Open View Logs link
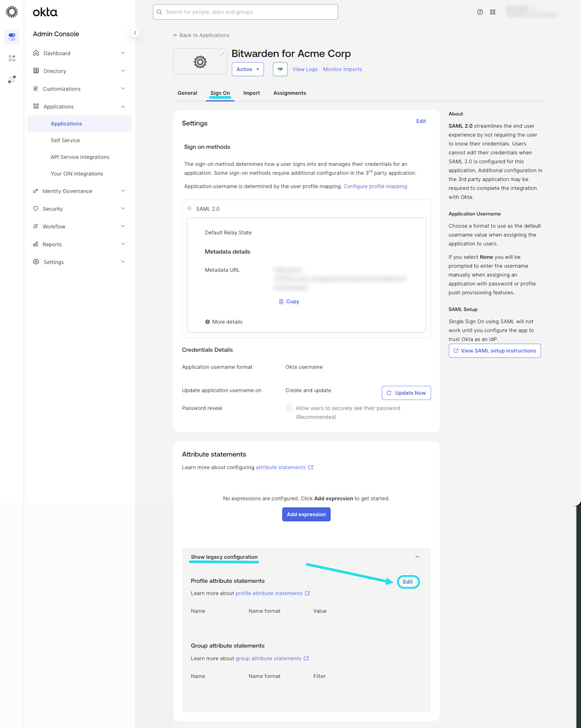 (305, 69)
